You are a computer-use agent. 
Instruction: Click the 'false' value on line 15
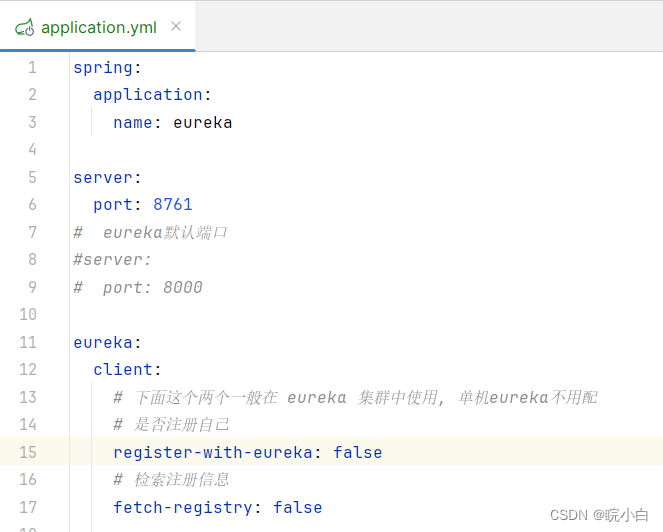tap(358, 452)
